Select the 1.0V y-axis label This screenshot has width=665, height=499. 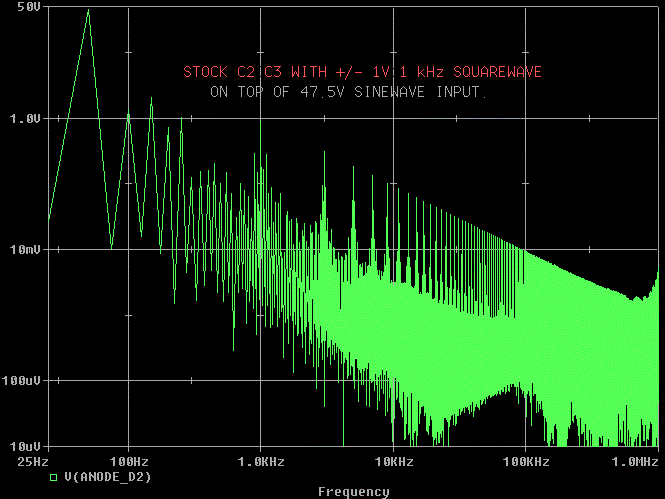point(25,118)
